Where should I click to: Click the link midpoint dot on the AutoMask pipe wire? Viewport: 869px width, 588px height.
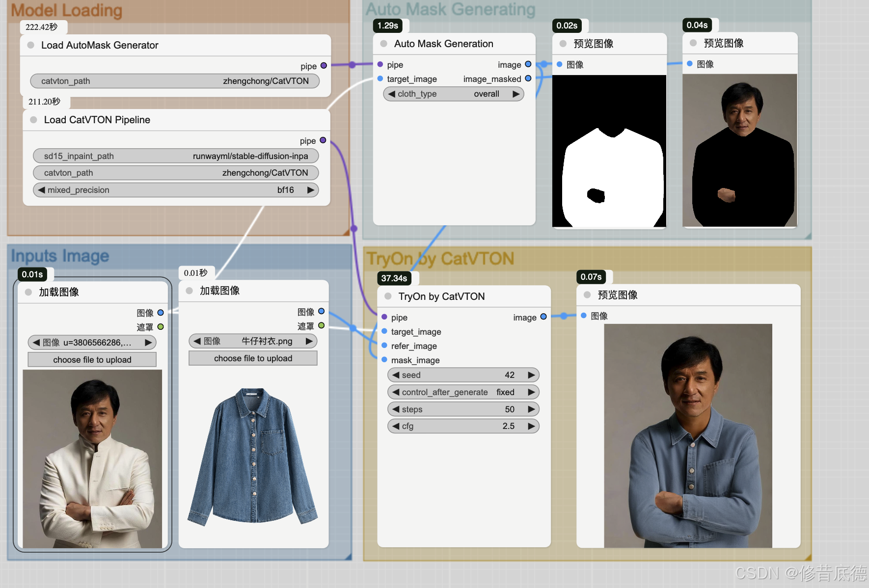pyautogui.click(x=352, y=65)
